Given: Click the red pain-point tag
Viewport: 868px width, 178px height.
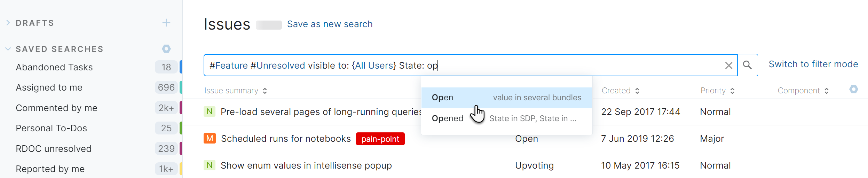Looking at the screenshot, I should [x=380, y=139].
